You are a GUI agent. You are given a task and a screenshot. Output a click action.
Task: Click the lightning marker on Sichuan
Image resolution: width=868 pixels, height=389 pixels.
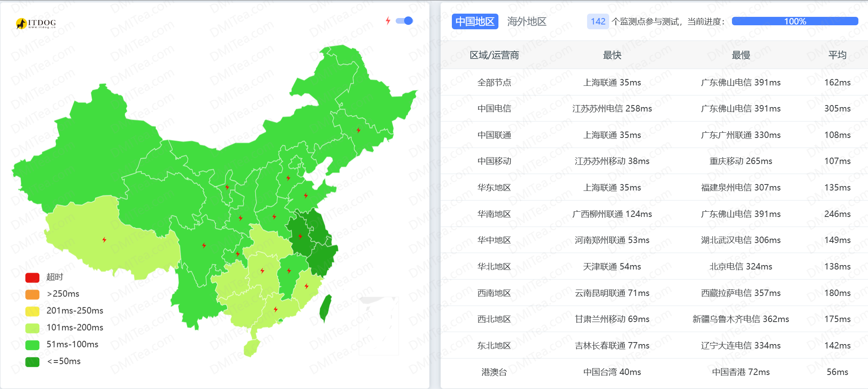click(204, 245)
